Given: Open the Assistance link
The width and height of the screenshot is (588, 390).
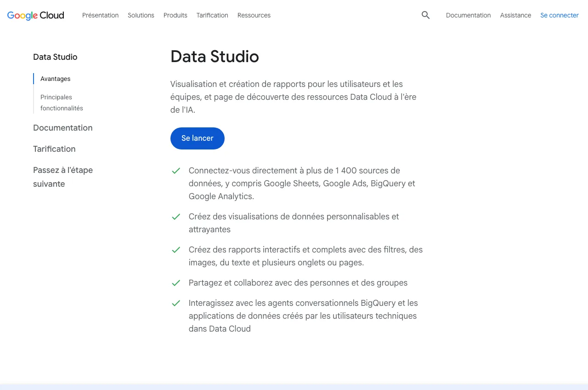Looking at the screenshot, I should [x=515, y=15].
